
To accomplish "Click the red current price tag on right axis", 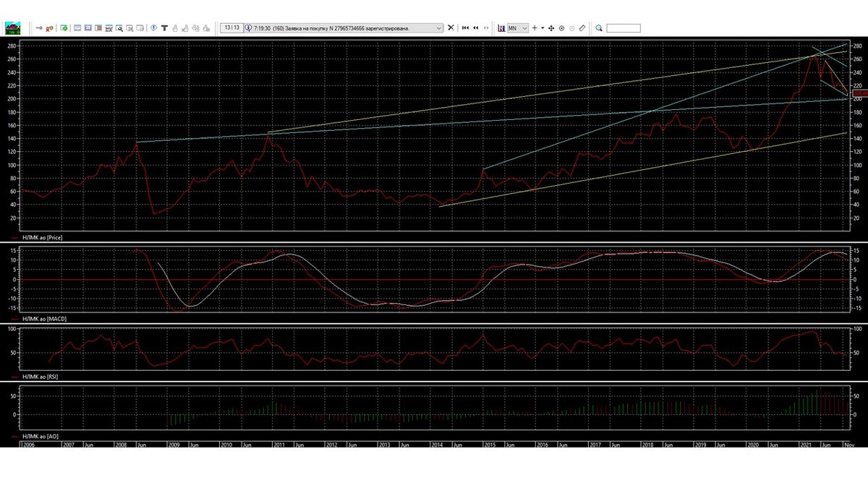I will pyautogui.click(x=859, y=93).
